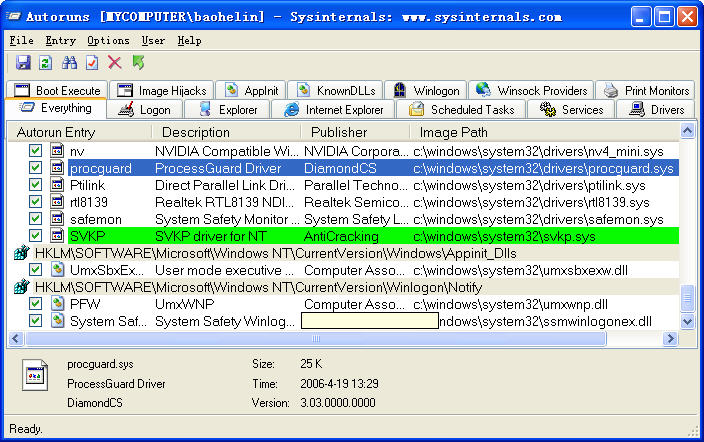Viewport: 704px width, 442px height.
Task: Toggle the System Saf entry checkbox
Action: pos(35,321)
